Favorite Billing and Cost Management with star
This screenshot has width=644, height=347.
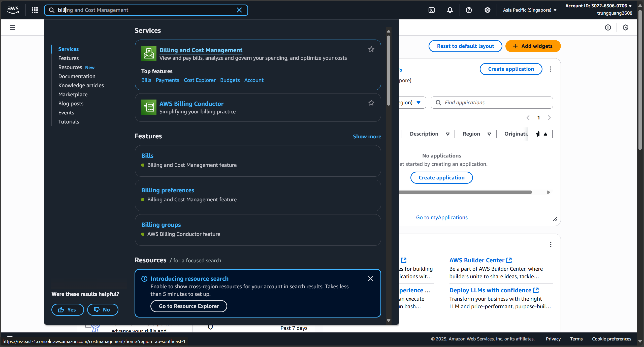(x=371, y=49)
